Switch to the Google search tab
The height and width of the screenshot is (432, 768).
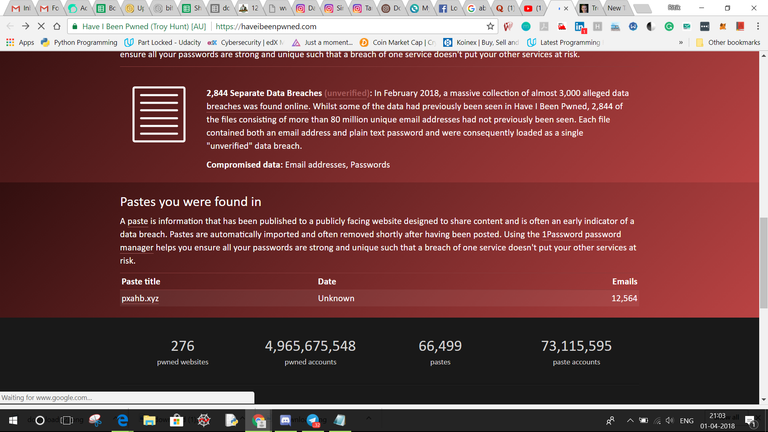pyautogui.click(x=476, y=8)
